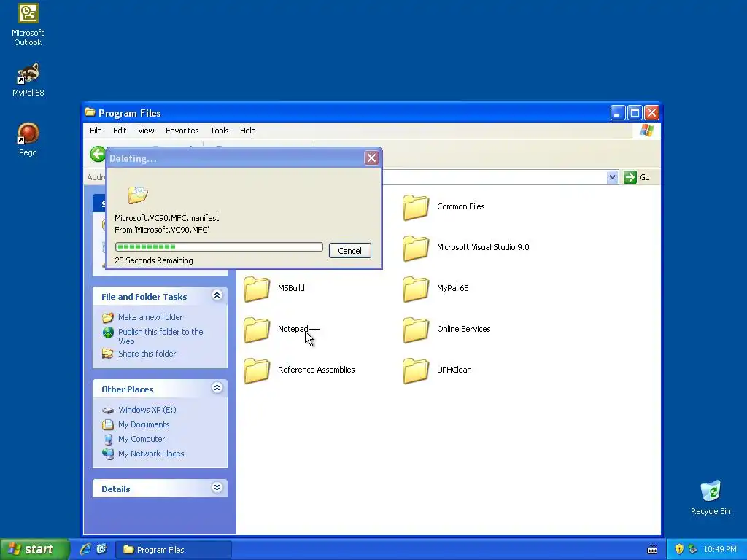Collapse the Other Places panel
This screenshot has width=747, height=560.
(x=217, y=388)
